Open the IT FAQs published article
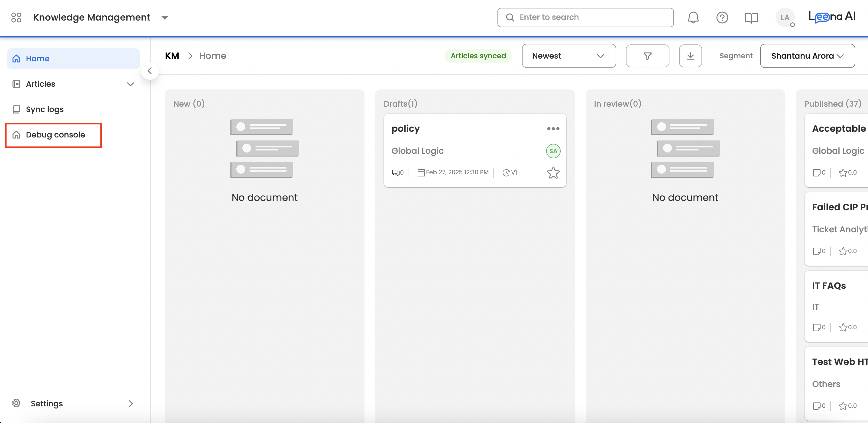 coord(829,286)
